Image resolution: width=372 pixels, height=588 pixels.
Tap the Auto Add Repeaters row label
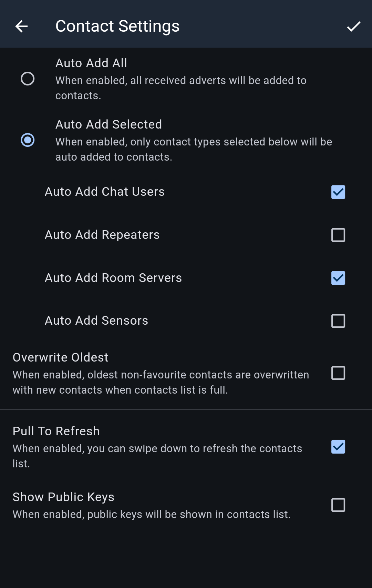(102, 235)
